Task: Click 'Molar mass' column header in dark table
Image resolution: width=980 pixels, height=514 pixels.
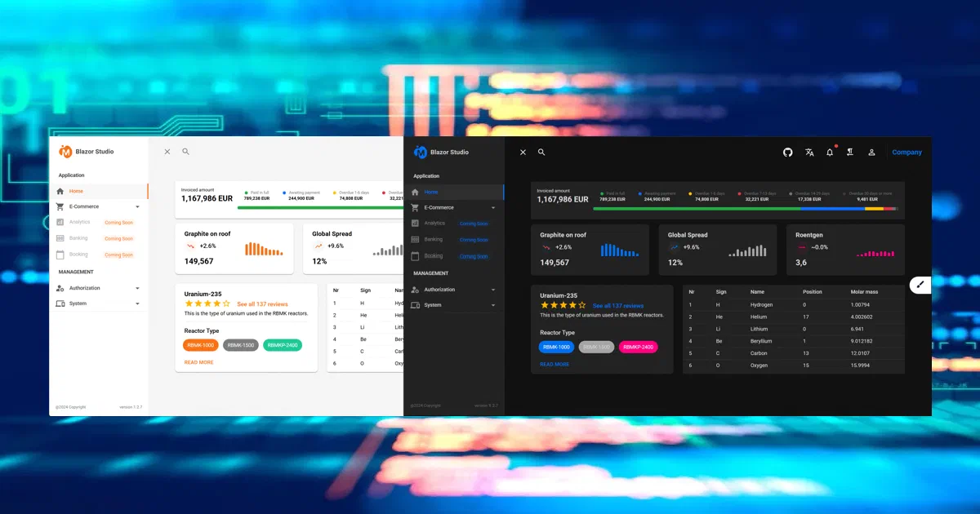Action: [x=864, y=291]
